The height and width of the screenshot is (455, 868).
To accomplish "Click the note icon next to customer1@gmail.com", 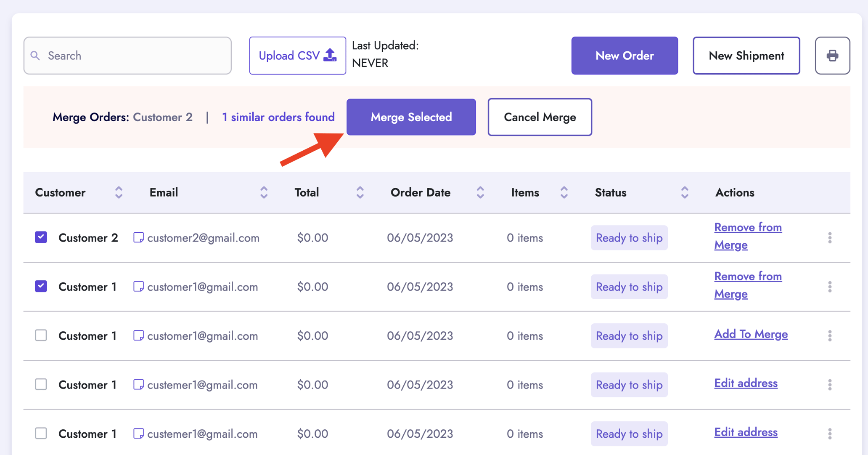I will 138,287.
